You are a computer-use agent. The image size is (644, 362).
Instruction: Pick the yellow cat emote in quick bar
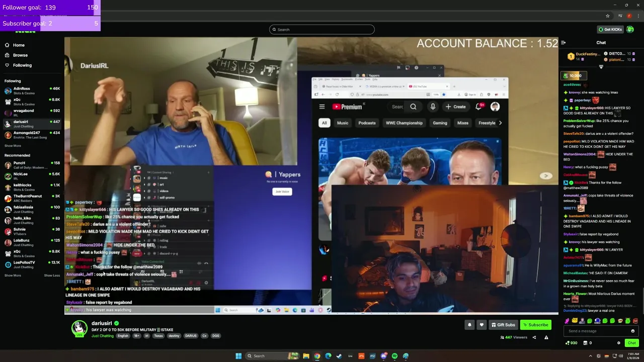point(575,321)
